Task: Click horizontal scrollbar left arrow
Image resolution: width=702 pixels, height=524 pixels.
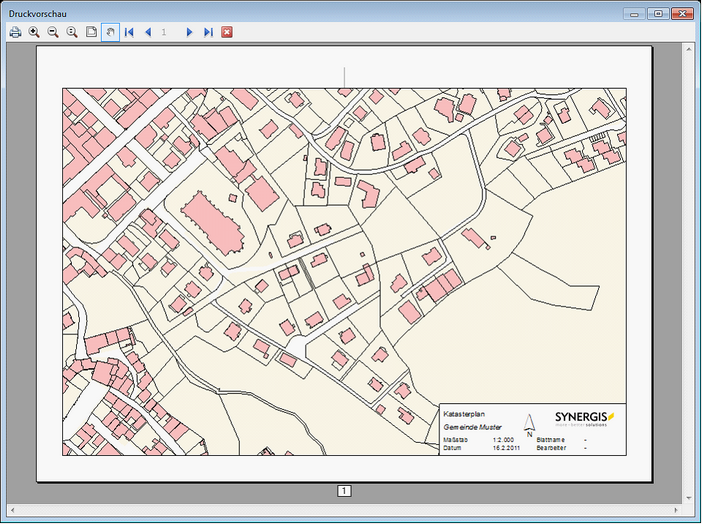Action: click(x=13, y=511)
